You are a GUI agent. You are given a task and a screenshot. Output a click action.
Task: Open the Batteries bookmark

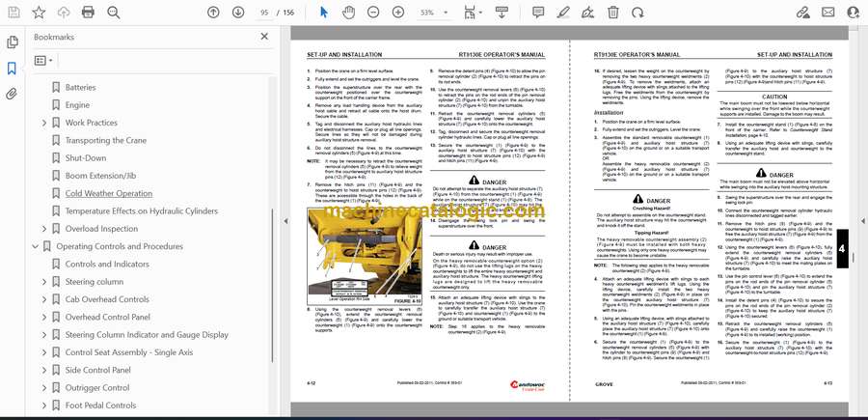click(x=80, y=87)
